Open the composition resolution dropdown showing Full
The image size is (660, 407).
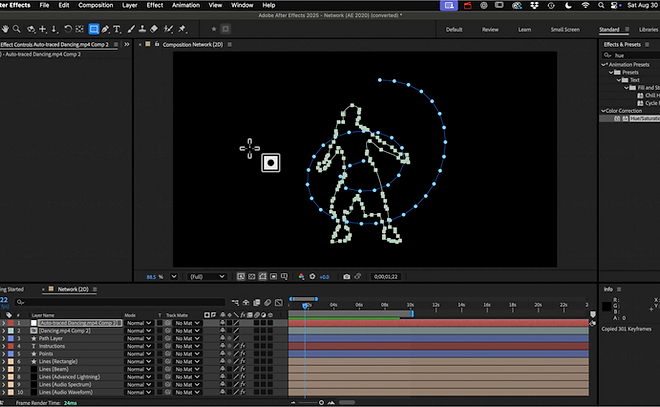click(x=207, y=276)
